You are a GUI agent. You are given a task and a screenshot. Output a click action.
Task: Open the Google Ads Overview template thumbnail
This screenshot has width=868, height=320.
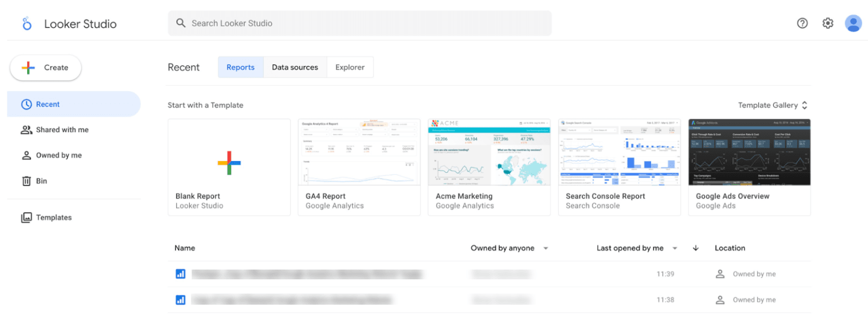tap(749, 152)
